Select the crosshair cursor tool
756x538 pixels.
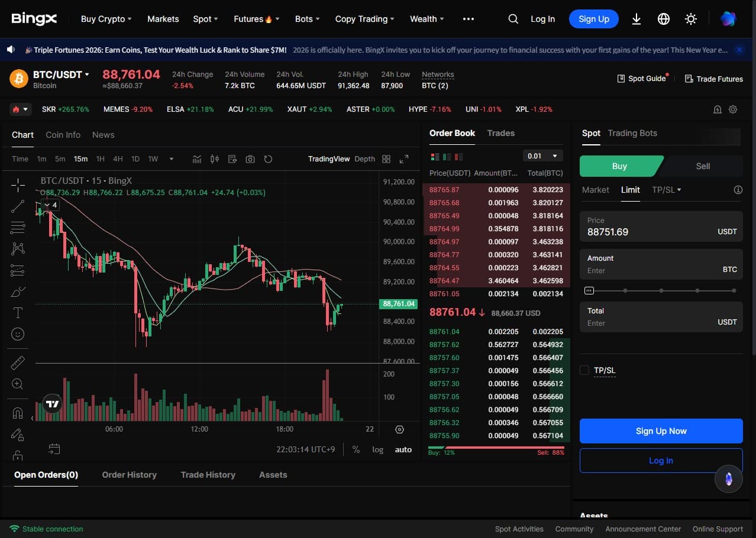[18, 185]
